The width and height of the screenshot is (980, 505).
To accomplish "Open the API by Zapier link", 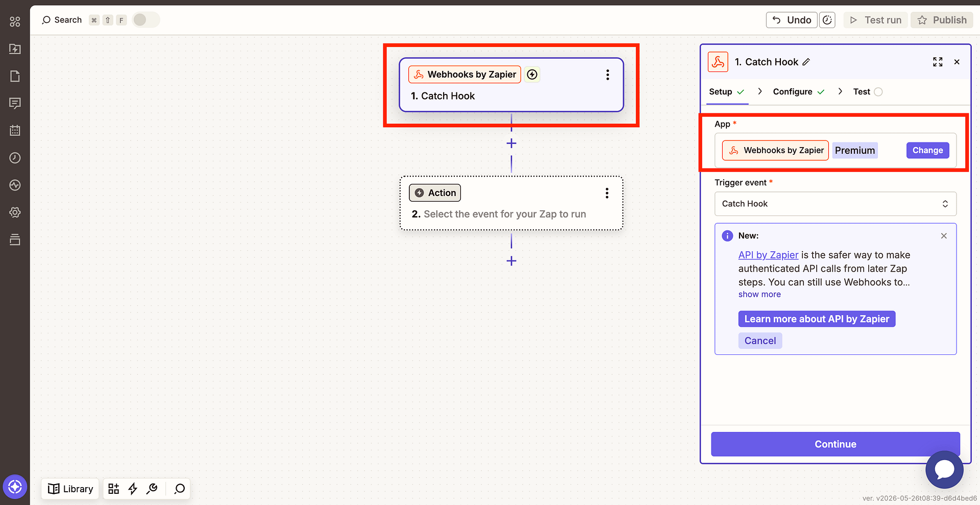I will pos(768,255).
